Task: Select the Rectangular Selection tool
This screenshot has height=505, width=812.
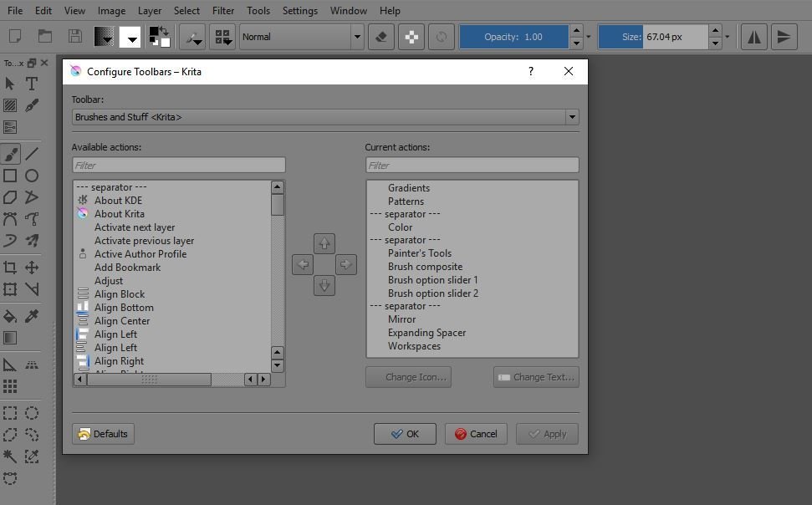Action: (10, 413)
